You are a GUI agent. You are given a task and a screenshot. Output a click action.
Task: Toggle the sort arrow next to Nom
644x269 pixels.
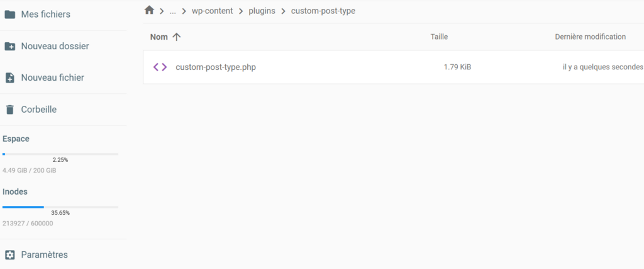click(x=177, y=37)
